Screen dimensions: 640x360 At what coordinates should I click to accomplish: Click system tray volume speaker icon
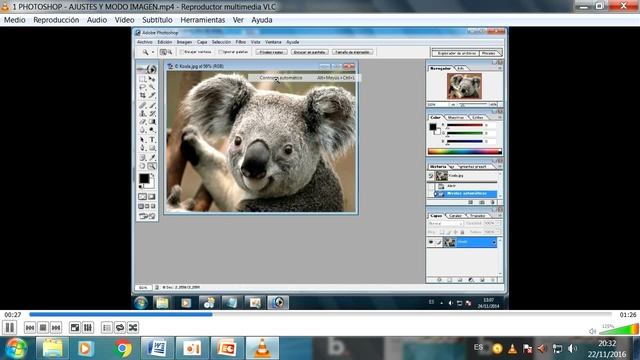572,349
